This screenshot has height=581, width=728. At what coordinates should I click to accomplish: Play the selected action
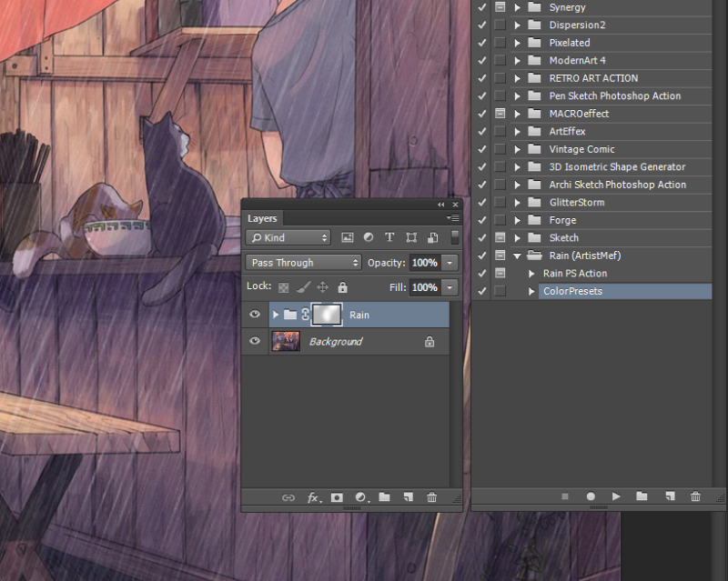(616, 496)
